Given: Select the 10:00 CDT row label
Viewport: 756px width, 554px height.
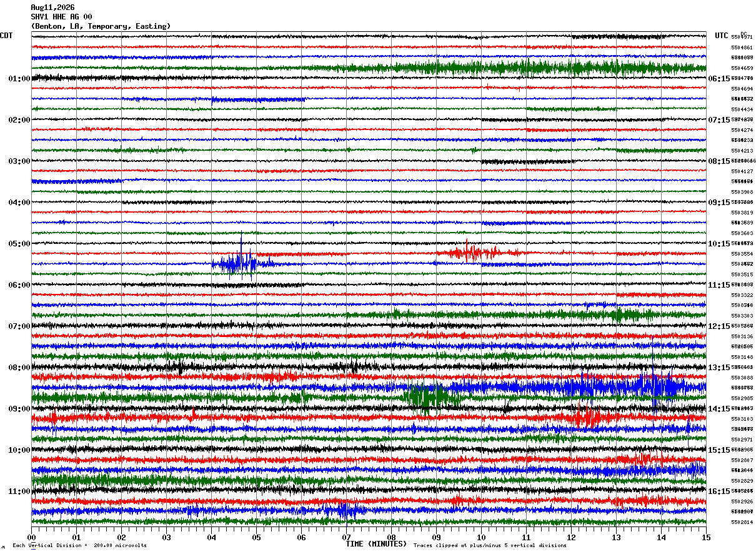Looking at the screenshot, I should point(19,450).
